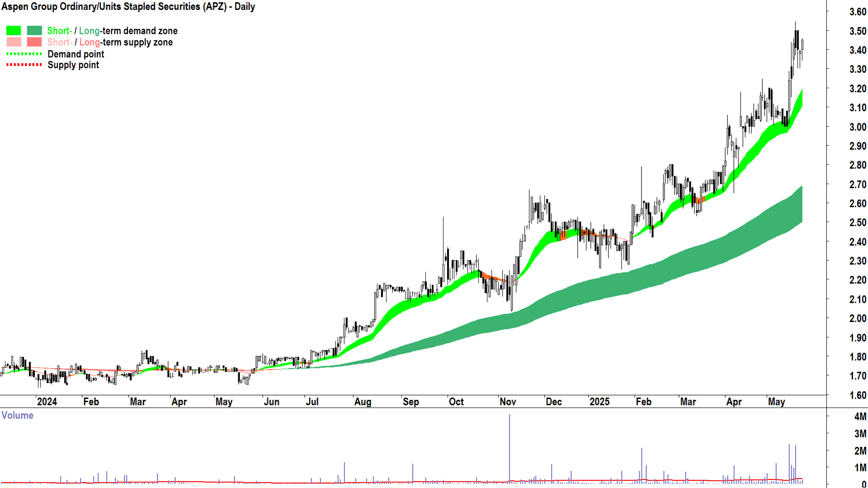Click the tallest November volume spike bar
868x488 pixels.
coord(509,449)
